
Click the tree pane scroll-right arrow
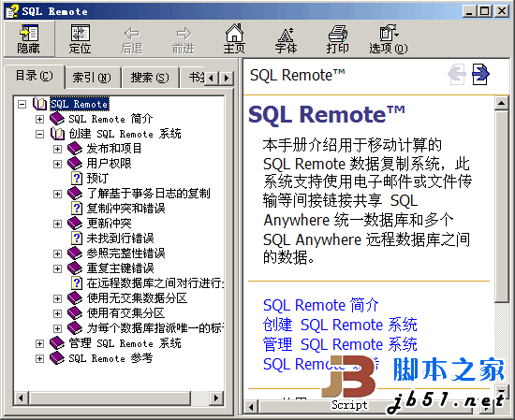215,398
